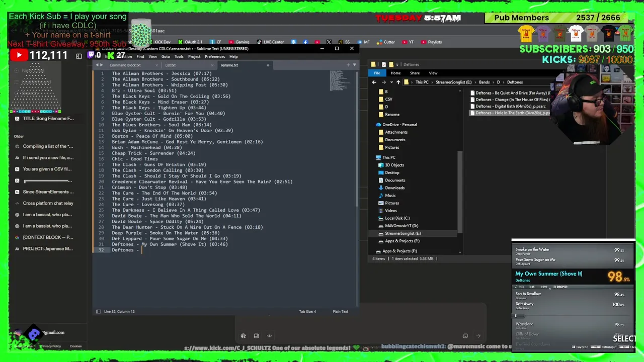Open Find menu in Sublime Text

(141, 57)
